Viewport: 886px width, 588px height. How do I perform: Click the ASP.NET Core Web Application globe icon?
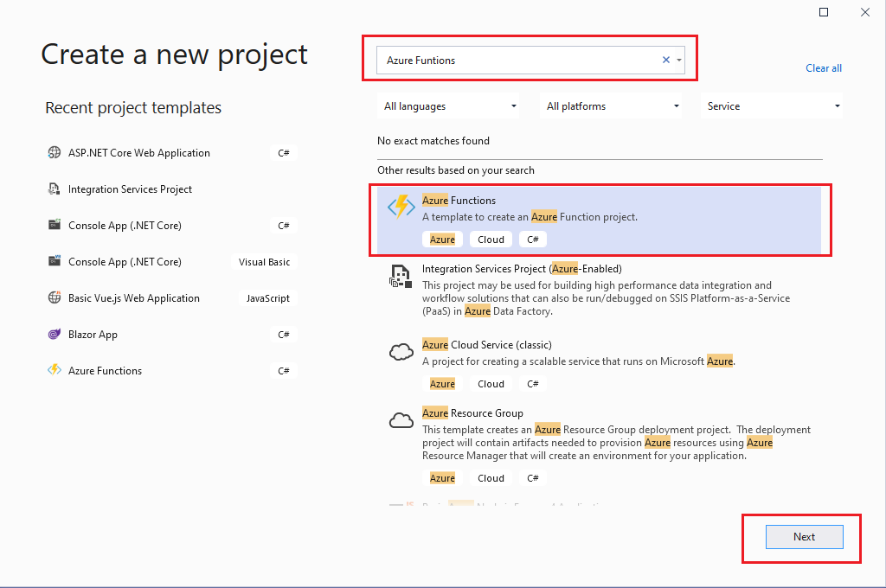(x=55, y=152)
